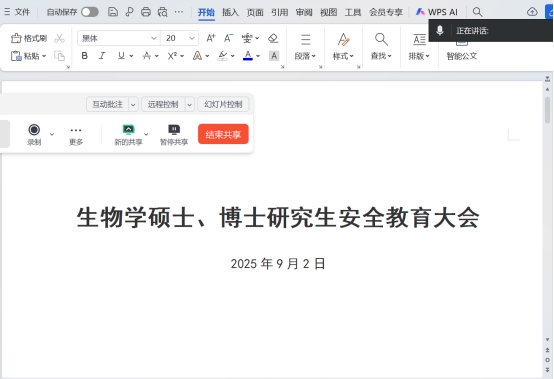Switch to the 页面 tab

(x=255, y=12)
